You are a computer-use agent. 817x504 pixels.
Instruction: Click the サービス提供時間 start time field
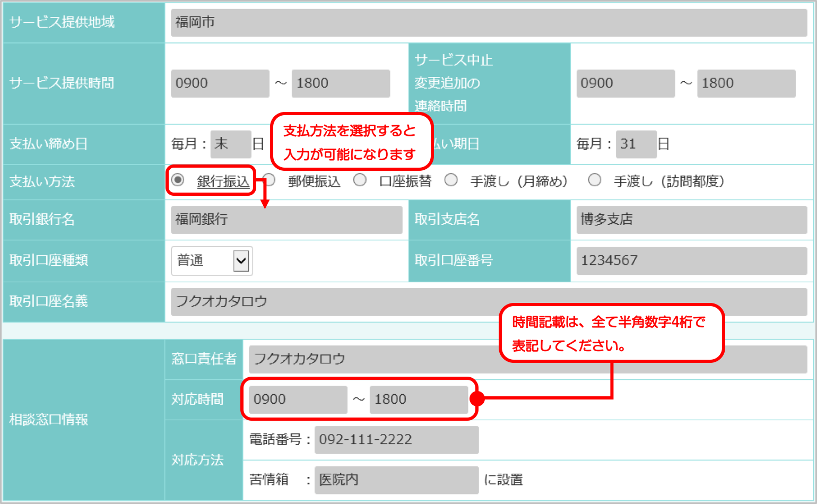coord(220,83)
